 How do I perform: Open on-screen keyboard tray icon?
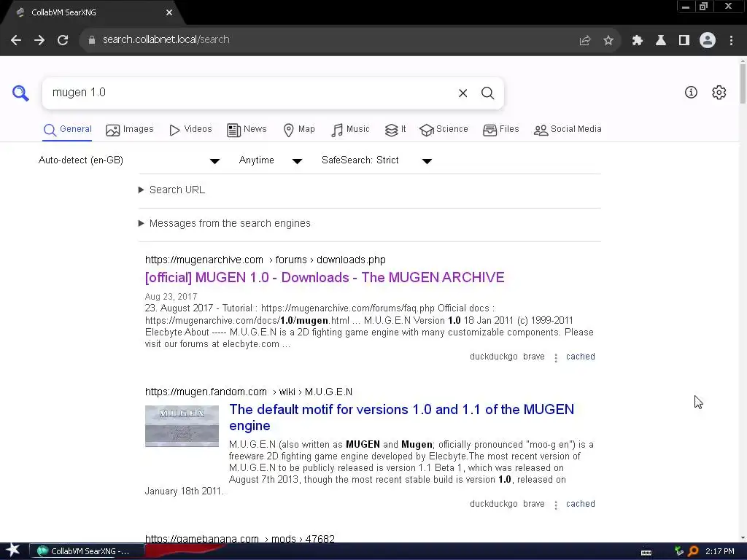[x=646, y=553]
